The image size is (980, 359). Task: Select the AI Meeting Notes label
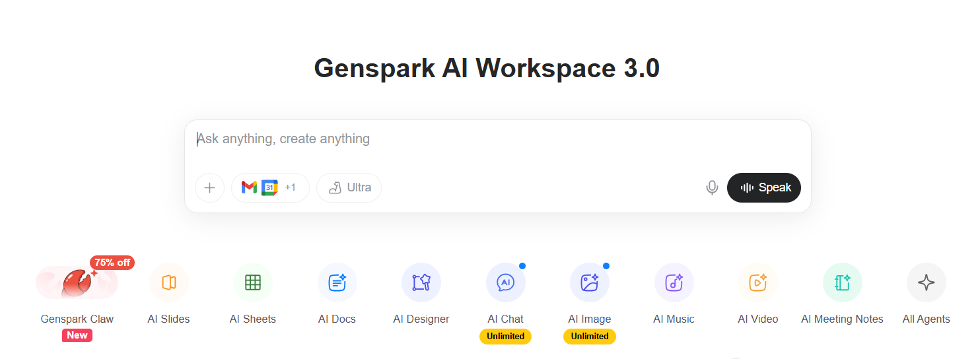click(x=842, y=319)
